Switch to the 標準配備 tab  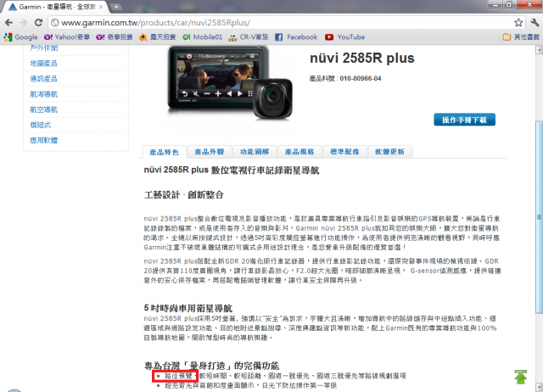tap(344, 152)
